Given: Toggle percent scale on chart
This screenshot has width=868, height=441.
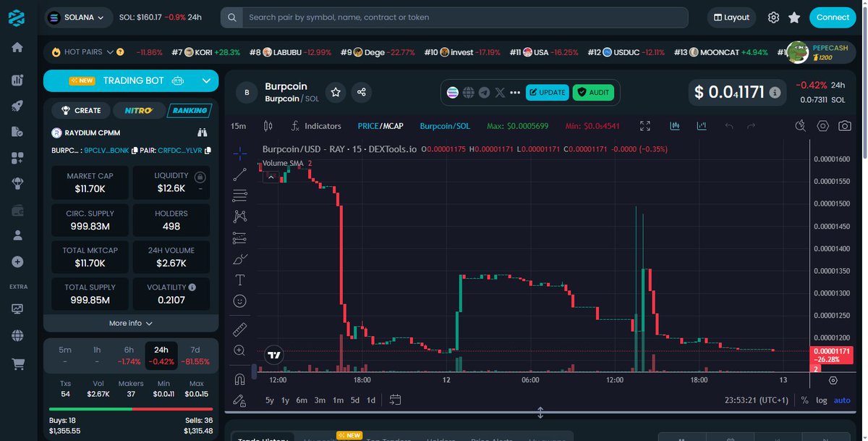Looking at the screenshot, I should pos(804,400).
